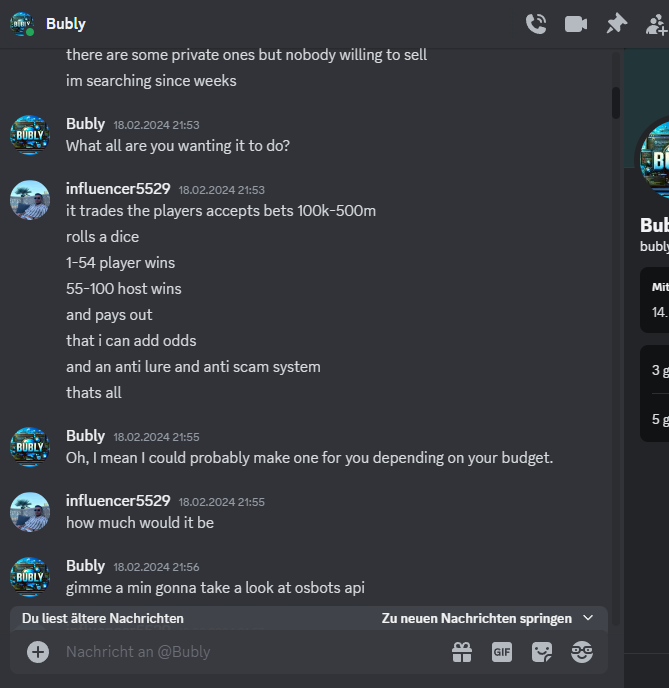Click Bubly username at 21:56 message
The image size is (669, 688).
86,566
